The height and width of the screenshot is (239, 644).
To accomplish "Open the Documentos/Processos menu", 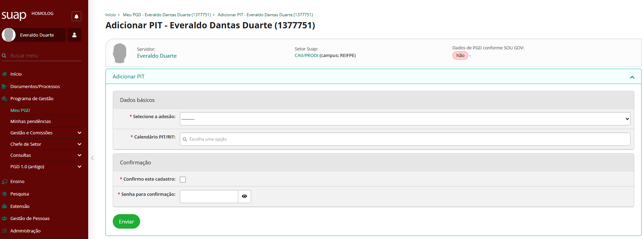I will [x=35, y=86].
